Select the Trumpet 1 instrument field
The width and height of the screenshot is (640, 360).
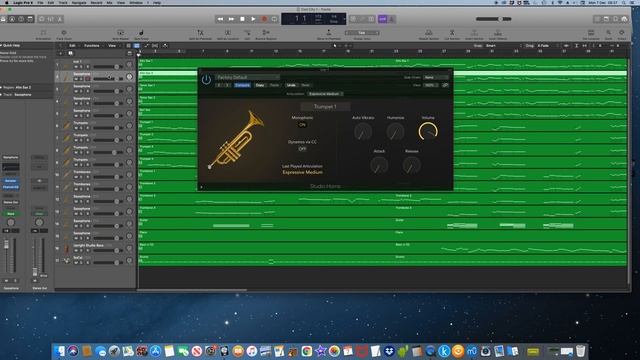[325, 107]
